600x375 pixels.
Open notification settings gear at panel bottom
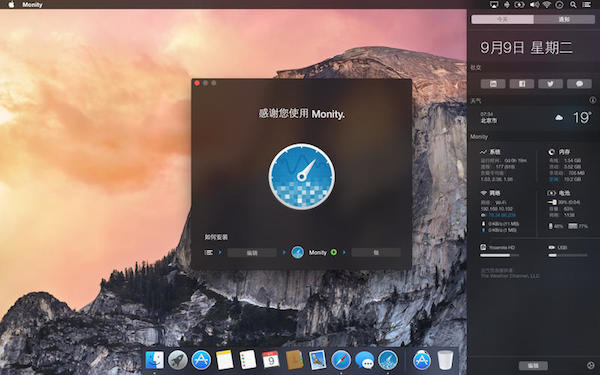click(591, 365)
